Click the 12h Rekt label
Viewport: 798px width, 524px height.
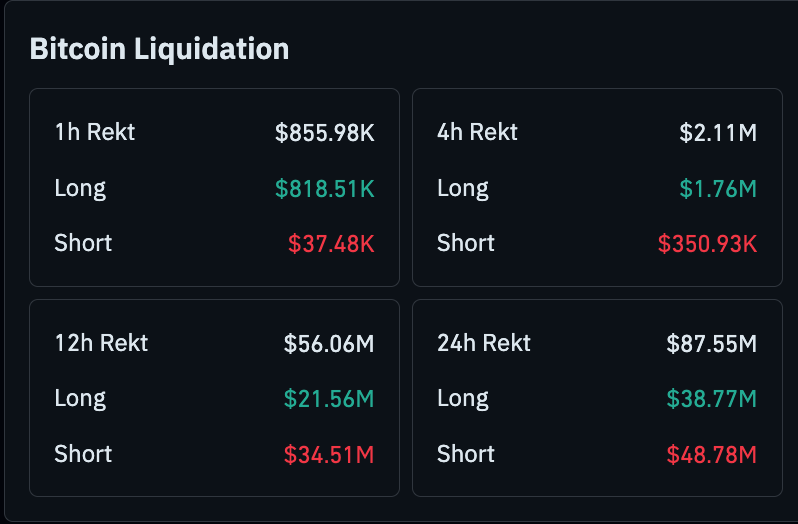[x=101, y=343]
